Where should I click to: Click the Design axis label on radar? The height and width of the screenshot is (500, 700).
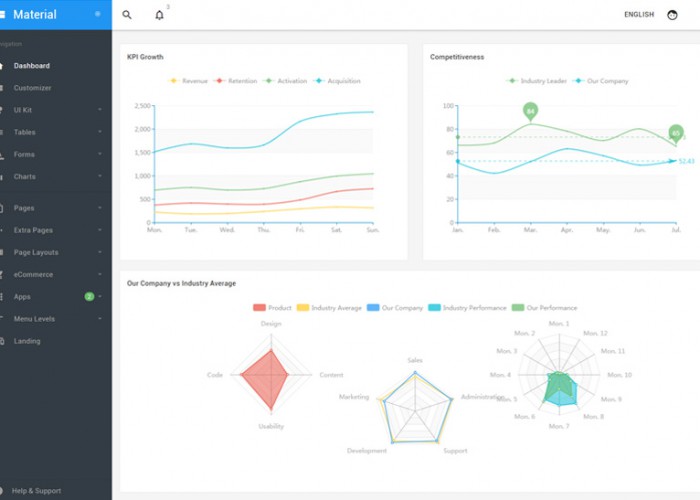click(x=271, y=324)
